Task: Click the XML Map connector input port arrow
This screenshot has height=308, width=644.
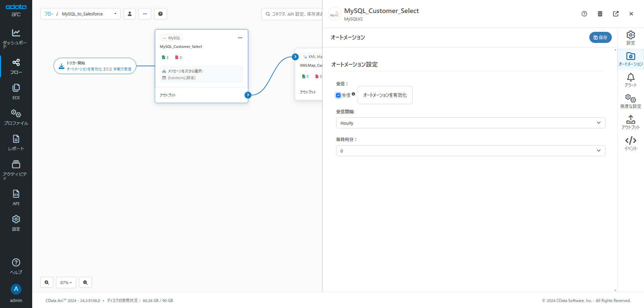Action: (295, 57)
